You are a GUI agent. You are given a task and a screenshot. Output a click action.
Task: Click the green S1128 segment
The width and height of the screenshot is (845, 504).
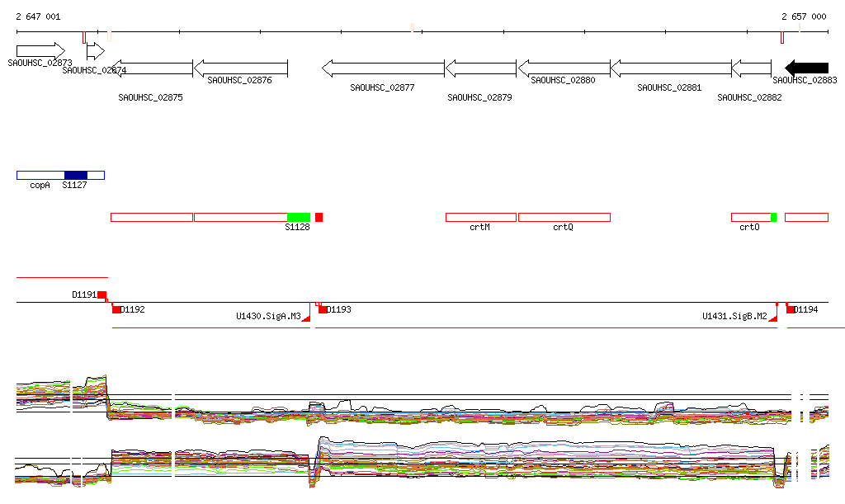pos(299,218)
